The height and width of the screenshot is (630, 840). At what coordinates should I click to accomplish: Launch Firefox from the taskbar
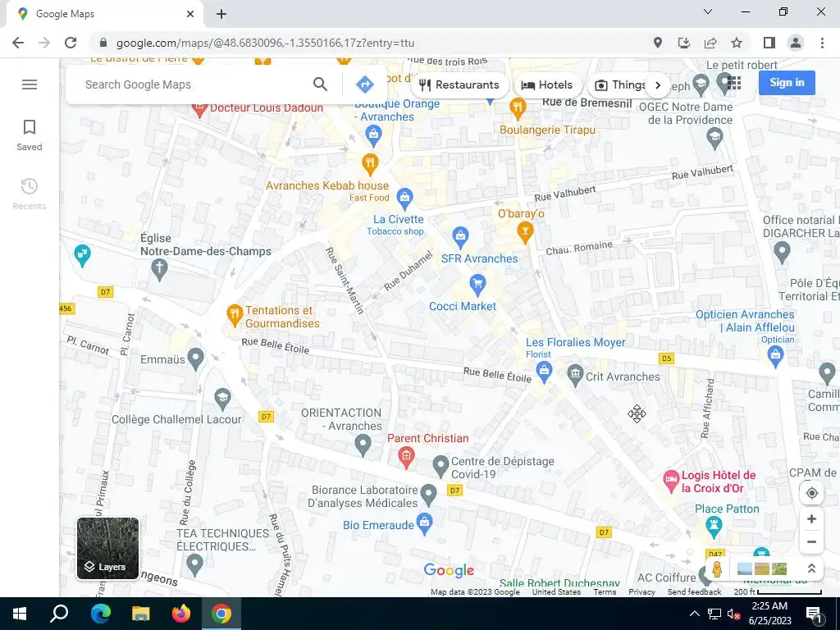(181, 614)
